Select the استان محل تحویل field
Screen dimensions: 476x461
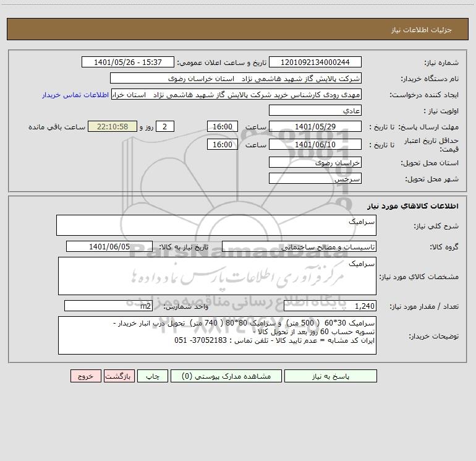coord(315,162)
